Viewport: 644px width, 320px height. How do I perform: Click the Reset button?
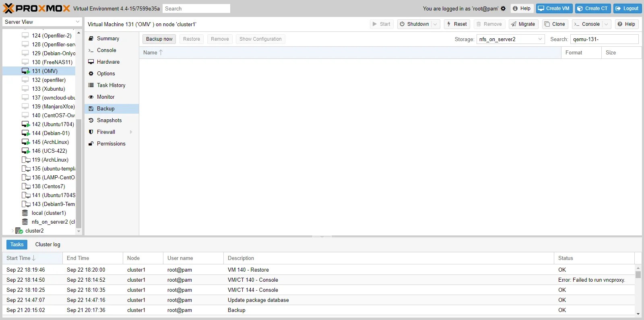click(457, 24)
